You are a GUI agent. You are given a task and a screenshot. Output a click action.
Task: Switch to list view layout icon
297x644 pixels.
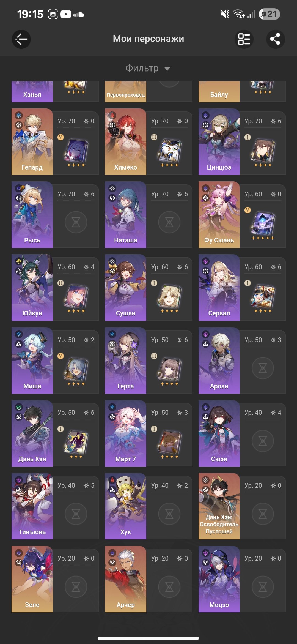tap(244, 39)
